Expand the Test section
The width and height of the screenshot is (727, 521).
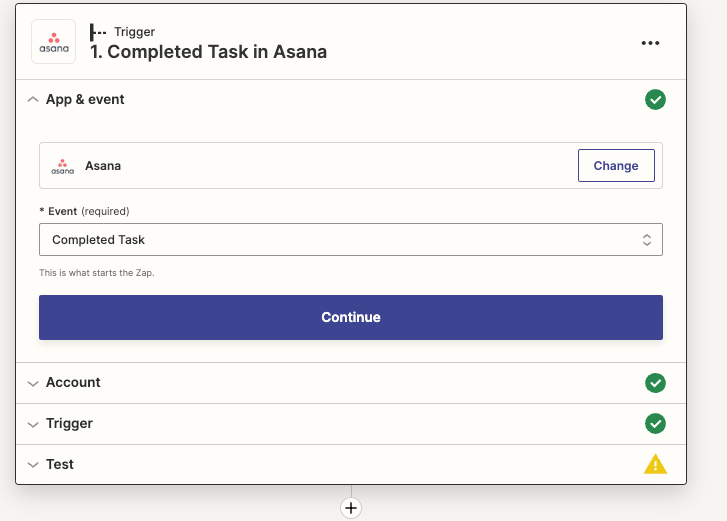click(x=32, y=464)
